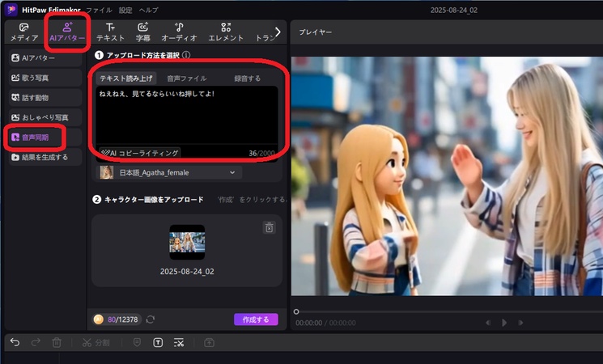This screenshot has width=603, height=364.
Task: Click the preview video image in player
Action: tap(447, 176)
